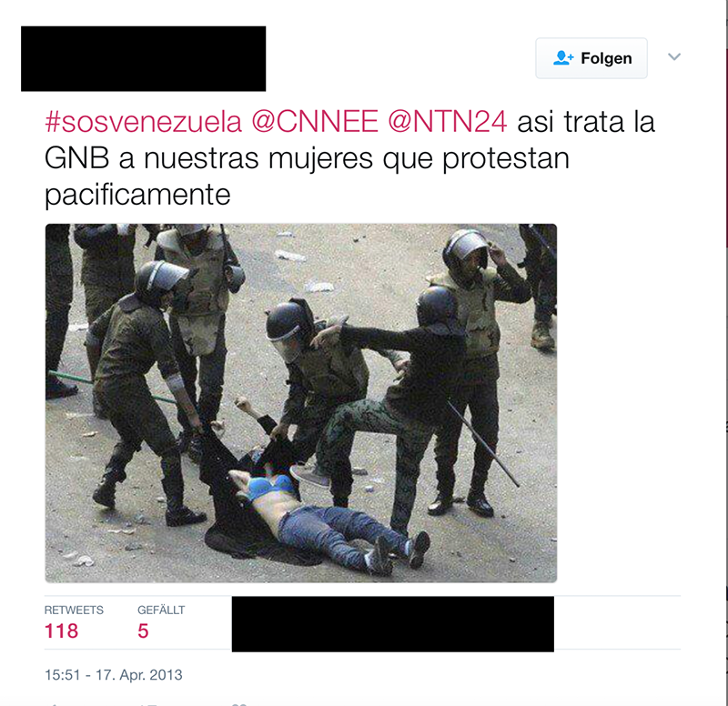The height and width of the screenshot is (706, 728).
Task: Click the scrollbar strip on the right edge
Action: click(x=726, y=353)
